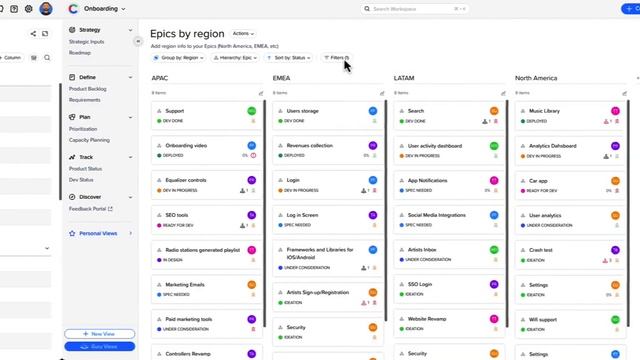The width and height of the screenshot is (640, 360).
Task: Collapse the Track section chevron
Action: coord(130,157)
